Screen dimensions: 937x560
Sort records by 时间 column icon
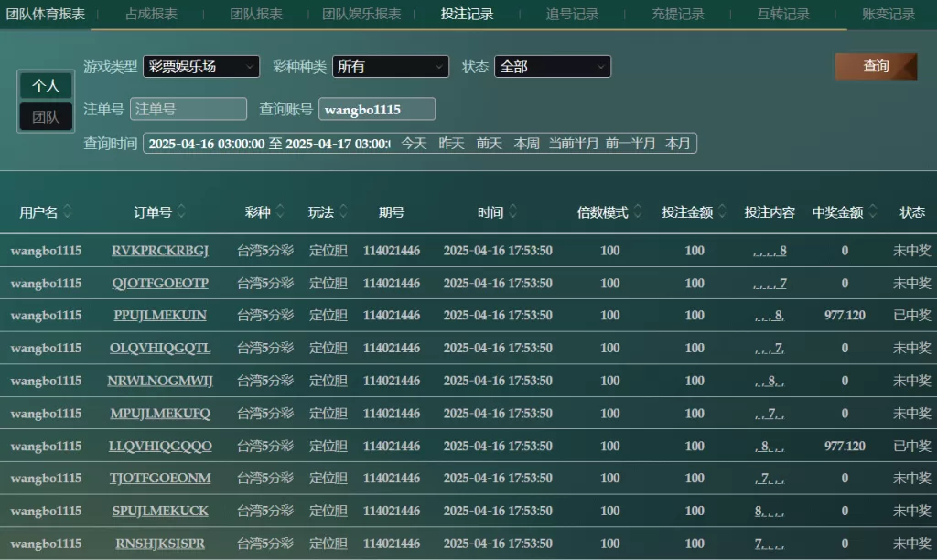click(513, 212)
